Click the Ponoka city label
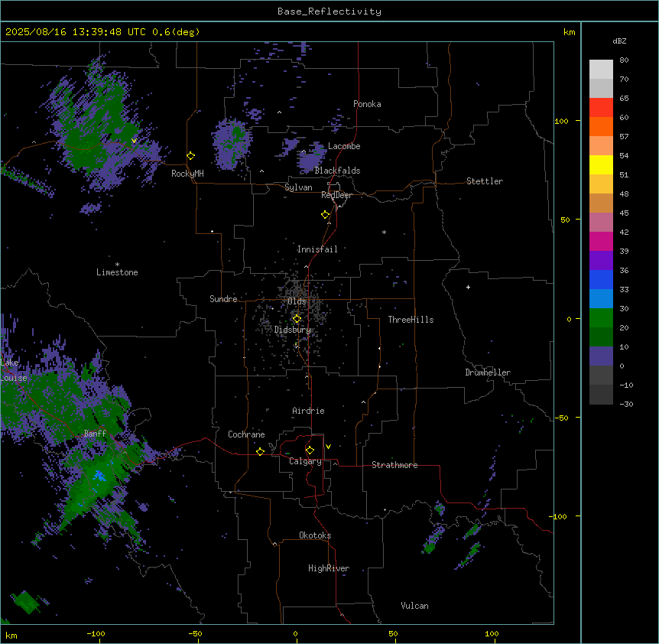 pyautogui.click(x=367, y=104)
